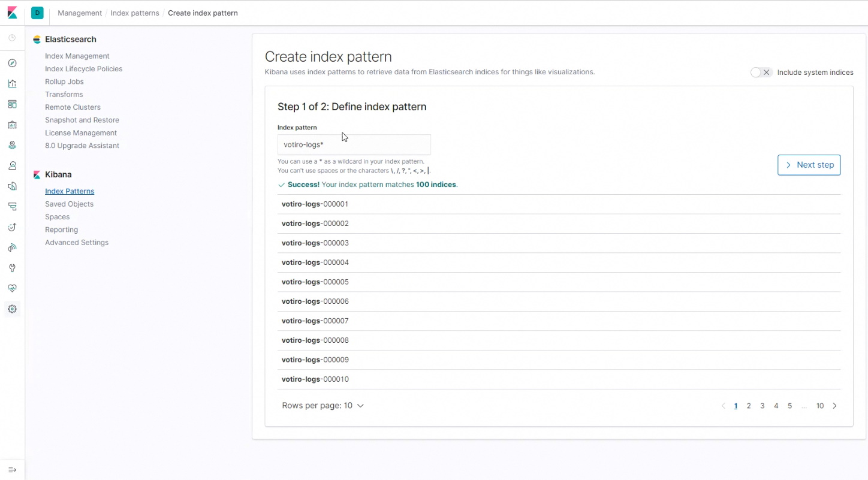
Task: Open Recently viewed clock icon
Action: point(12,38)
